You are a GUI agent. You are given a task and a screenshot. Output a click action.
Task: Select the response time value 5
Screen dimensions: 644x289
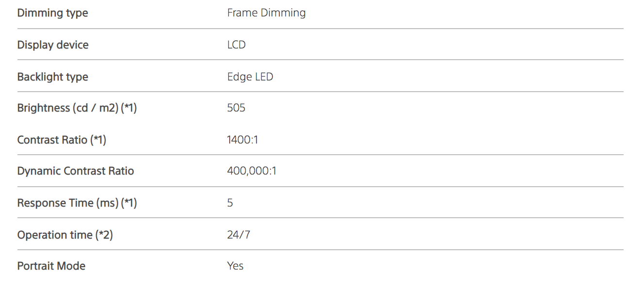pyautogui.click(x=230, y=203)
